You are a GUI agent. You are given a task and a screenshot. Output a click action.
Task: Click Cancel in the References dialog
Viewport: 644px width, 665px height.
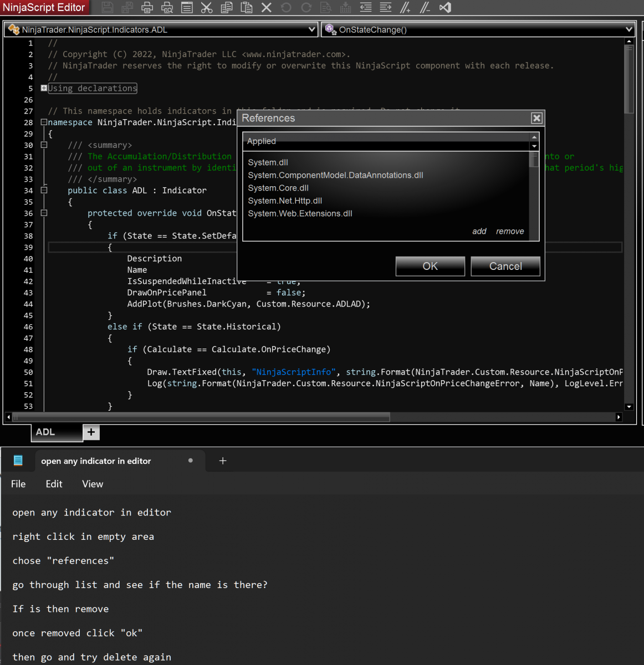click(x=505, y=266)
